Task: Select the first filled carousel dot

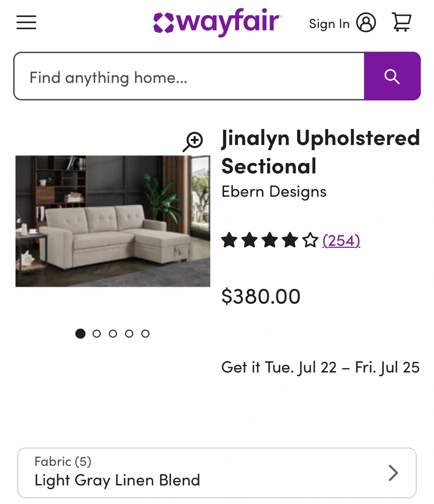Action: (x=80, y=334)
